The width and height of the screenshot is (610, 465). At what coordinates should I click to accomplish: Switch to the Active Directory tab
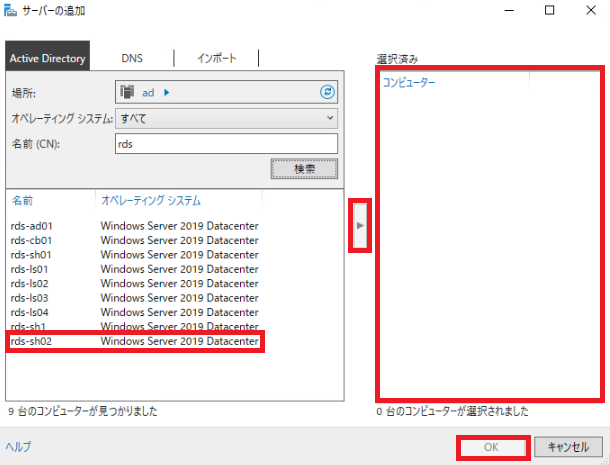[x=47, y=56]
